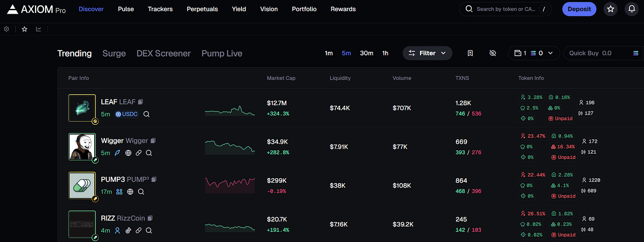This screenshot has width=644, height=242.
Task: Go to the Vision page
Action: pyautogui.click(x=269, y=9)
